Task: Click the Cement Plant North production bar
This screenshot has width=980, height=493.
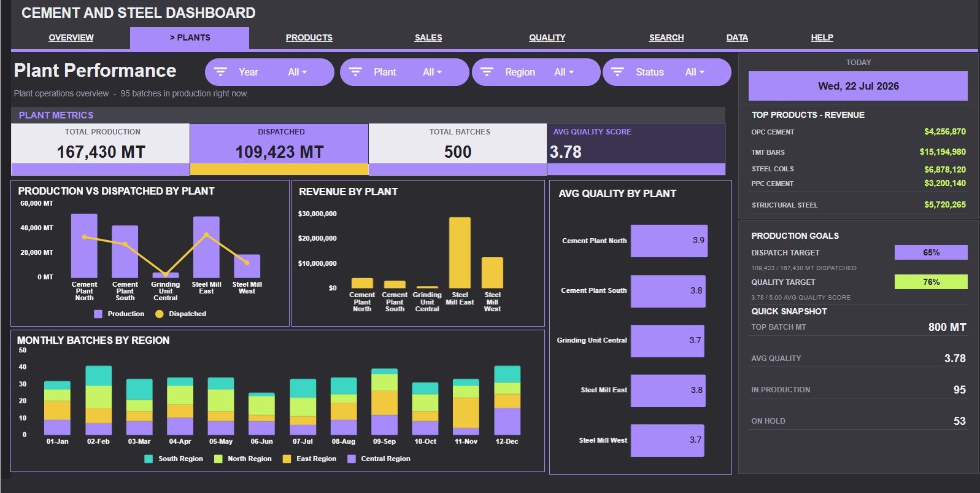Action: pyautogui.click(x=84, y=246)
